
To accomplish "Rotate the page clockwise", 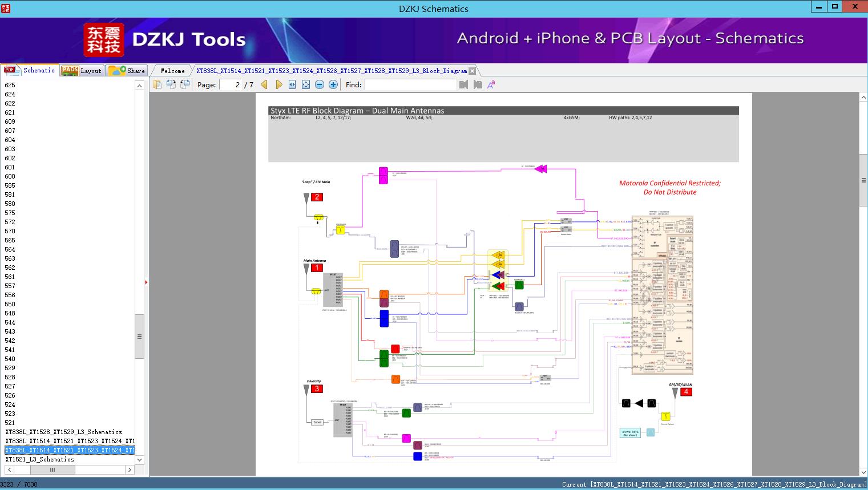I will click(x=185, y=84).
